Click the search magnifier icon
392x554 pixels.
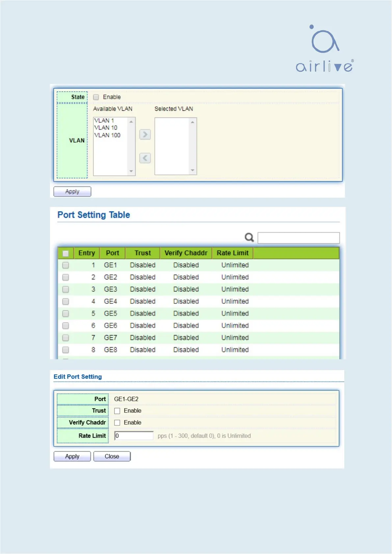tap(249, 237)
